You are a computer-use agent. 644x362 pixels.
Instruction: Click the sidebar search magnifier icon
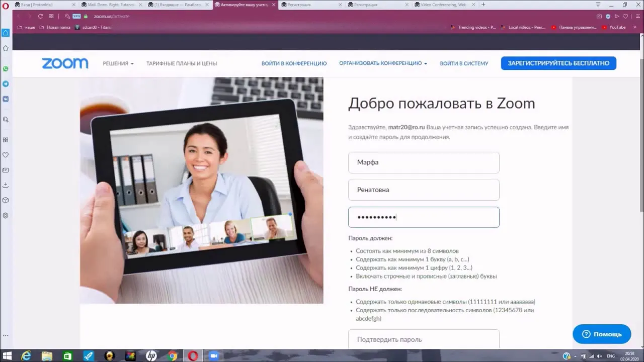coord(6,120)
